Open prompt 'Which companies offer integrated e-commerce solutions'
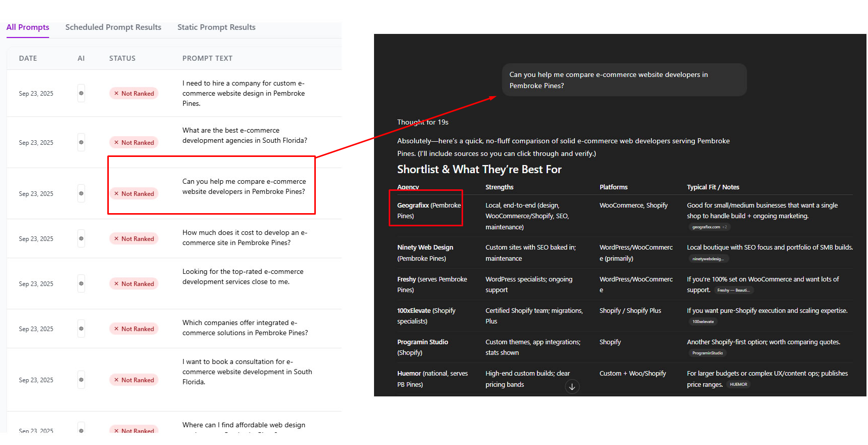The height and width of the screenshot is (445, 868). coord(245,328)
